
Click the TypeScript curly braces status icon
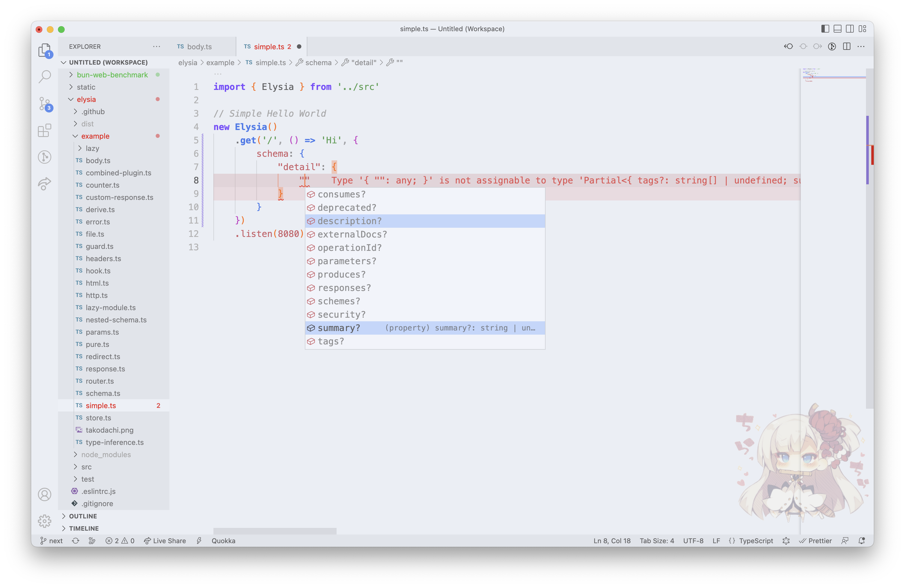coord(732,540)
